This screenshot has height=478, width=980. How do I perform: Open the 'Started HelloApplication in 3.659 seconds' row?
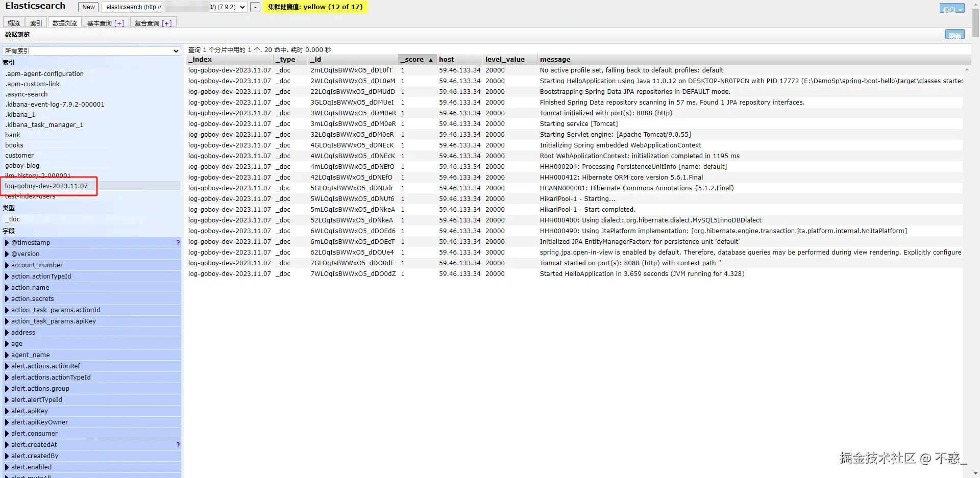click(575, 274)
